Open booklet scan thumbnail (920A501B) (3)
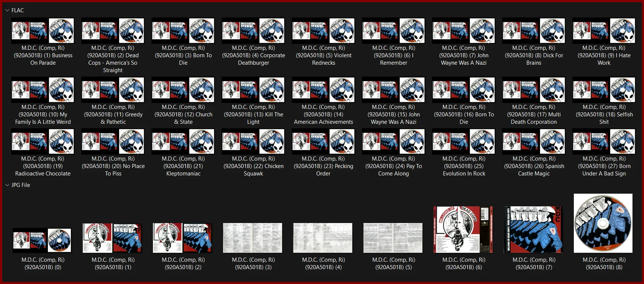 pyautogui.click(x=253, y=238)
